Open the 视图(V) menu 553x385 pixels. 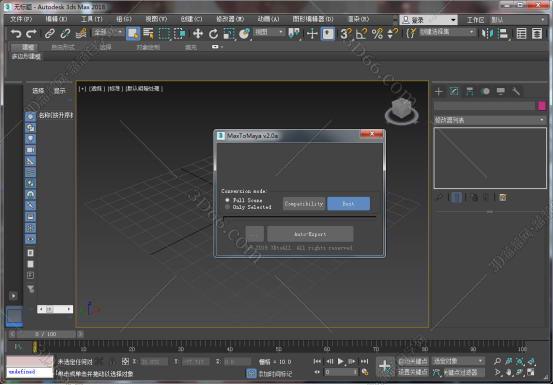[156, 19]
